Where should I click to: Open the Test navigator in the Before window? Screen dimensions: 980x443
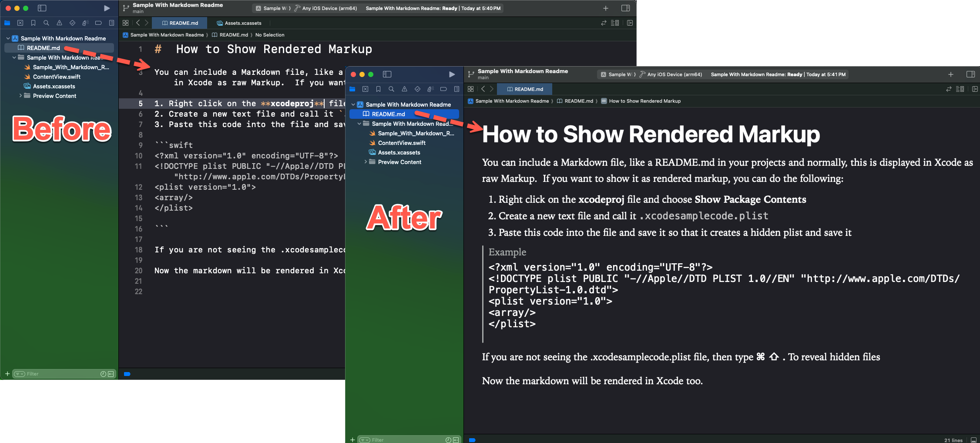tap(72, 23)
